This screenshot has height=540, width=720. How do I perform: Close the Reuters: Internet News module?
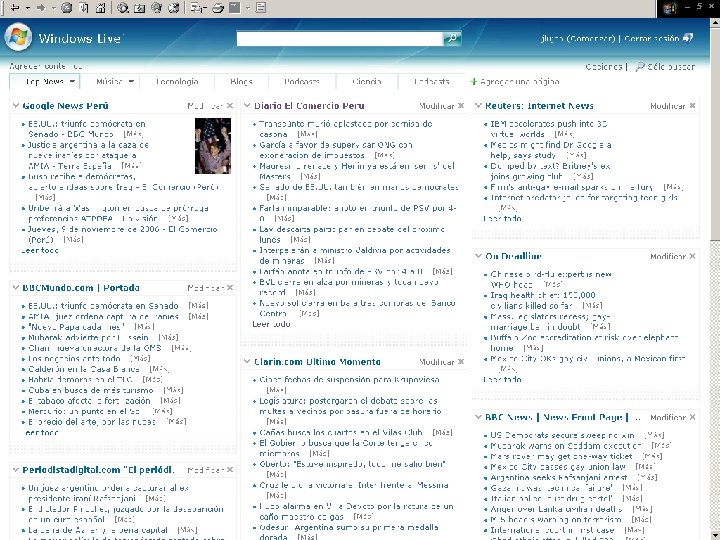[692, 106]
